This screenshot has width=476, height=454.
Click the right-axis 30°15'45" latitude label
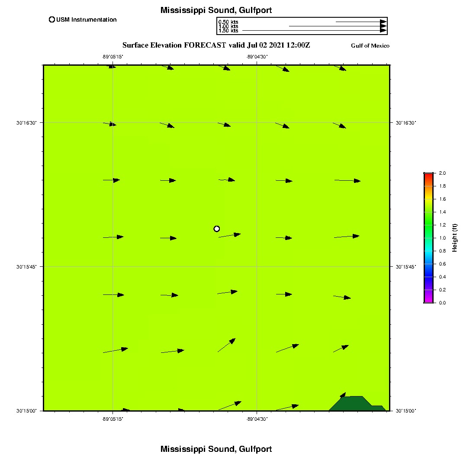[x=405, y=267]
